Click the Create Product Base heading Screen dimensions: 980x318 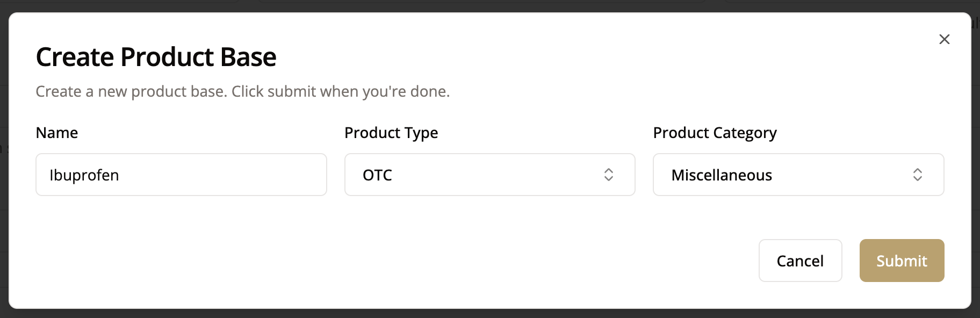156,57
